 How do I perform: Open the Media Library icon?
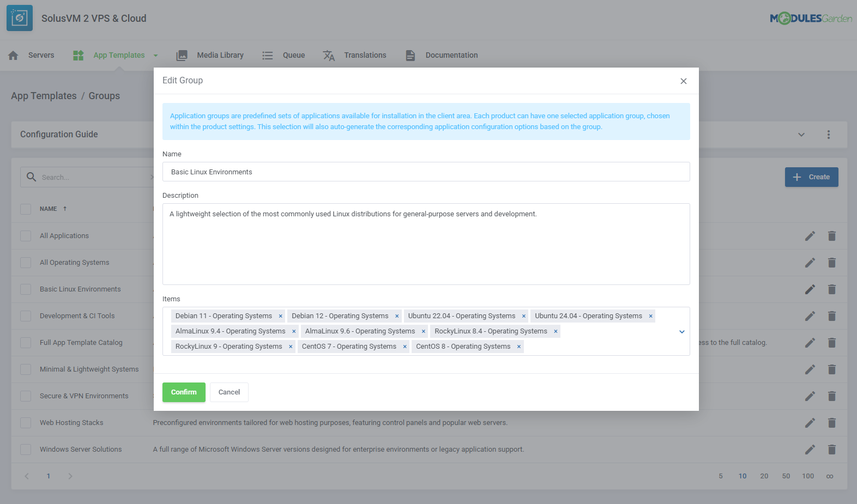(182, 56)
